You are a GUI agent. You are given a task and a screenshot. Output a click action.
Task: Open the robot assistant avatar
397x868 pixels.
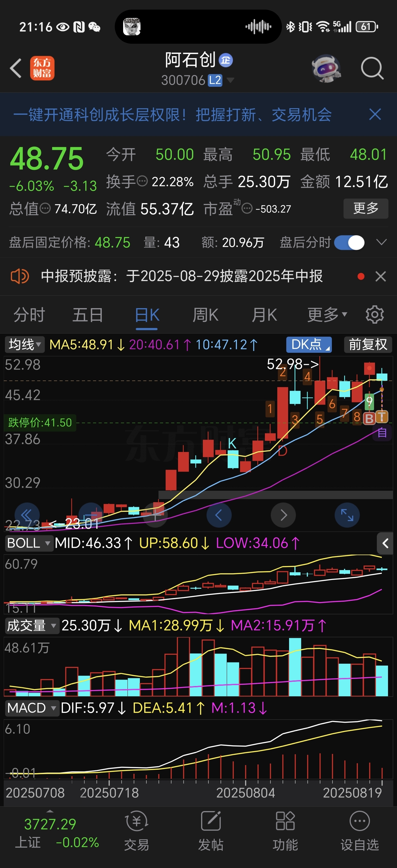[326, 69]
